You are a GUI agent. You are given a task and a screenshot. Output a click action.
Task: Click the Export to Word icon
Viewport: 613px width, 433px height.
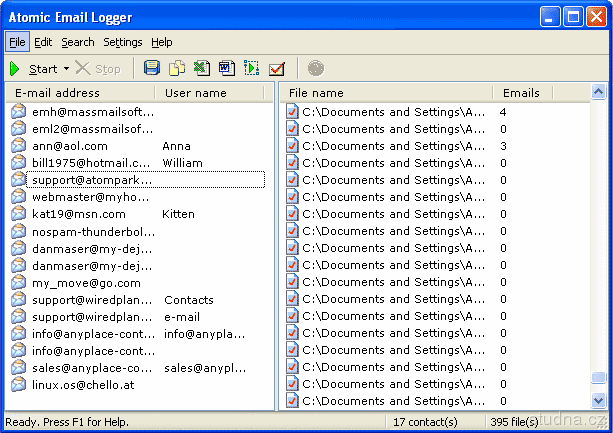click(x=227, y=69)
